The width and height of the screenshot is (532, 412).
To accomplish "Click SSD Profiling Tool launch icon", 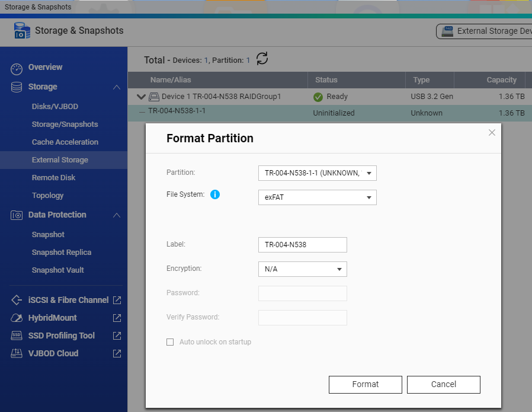I will tap(117, 336).
